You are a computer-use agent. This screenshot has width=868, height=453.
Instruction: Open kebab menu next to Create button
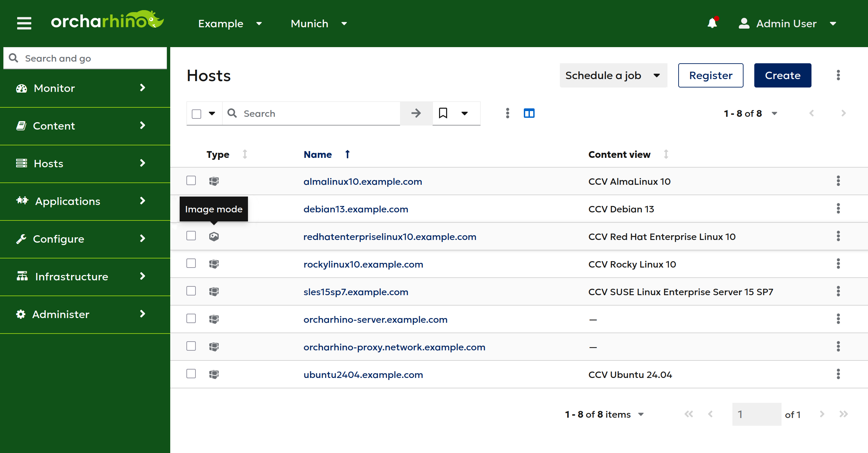click(x=838, y=75)
